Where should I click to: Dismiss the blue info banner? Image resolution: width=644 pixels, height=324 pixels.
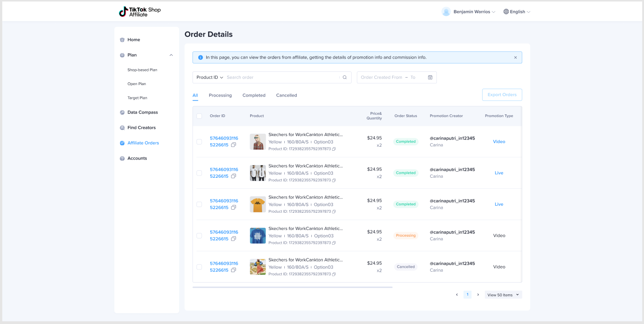pyautogui.click(x=515, y=58)
